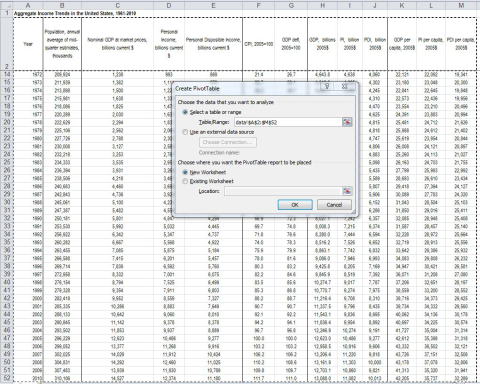Screen dimensions: 480x384
Task: Click OK in Create PivotTable dialog
Action: [x=295, y=205]
